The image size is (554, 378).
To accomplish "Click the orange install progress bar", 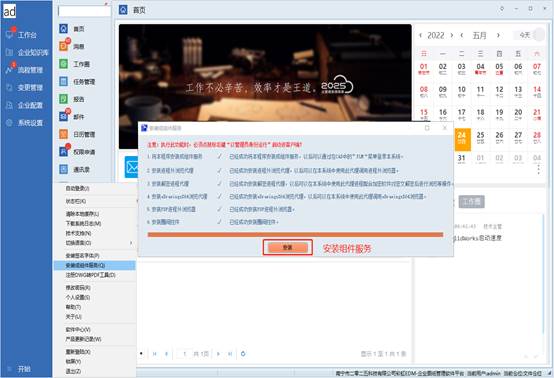I will pos(295,235).
